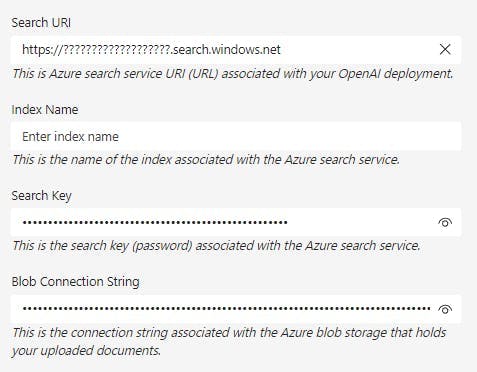The image size is (477, 372).
Task: Focus the Index Name input field
Action: (x=236, y=136)
